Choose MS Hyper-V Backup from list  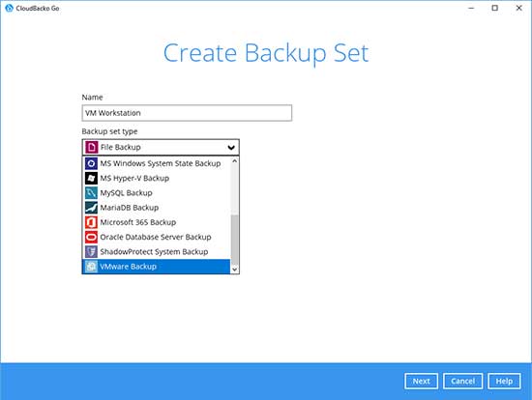pos(157,178)
